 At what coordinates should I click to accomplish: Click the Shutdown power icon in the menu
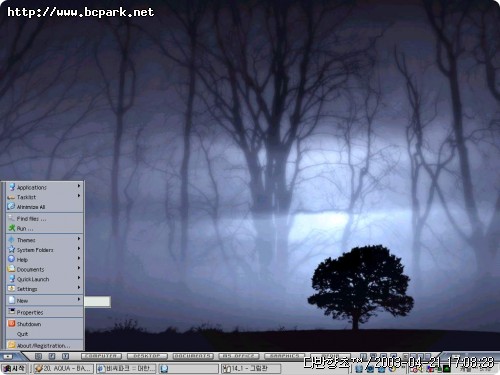click(12, 324)
